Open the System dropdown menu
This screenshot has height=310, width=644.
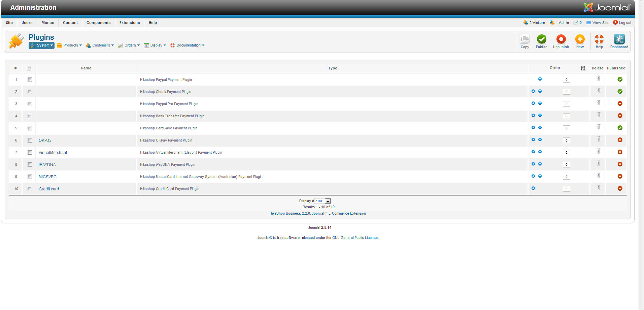(41, 45)
